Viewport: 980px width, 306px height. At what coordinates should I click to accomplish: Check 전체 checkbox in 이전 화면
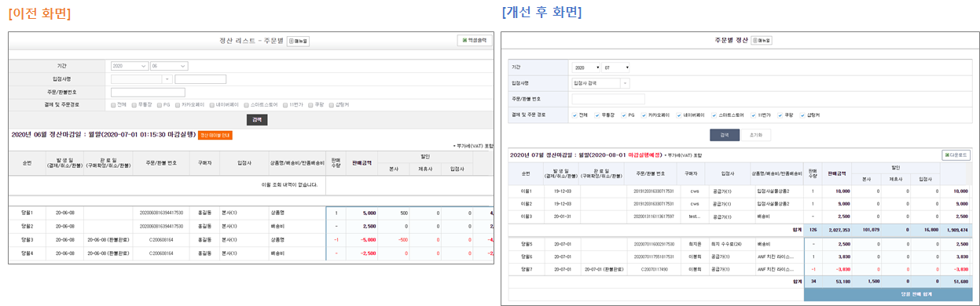[x=114, y=104]
